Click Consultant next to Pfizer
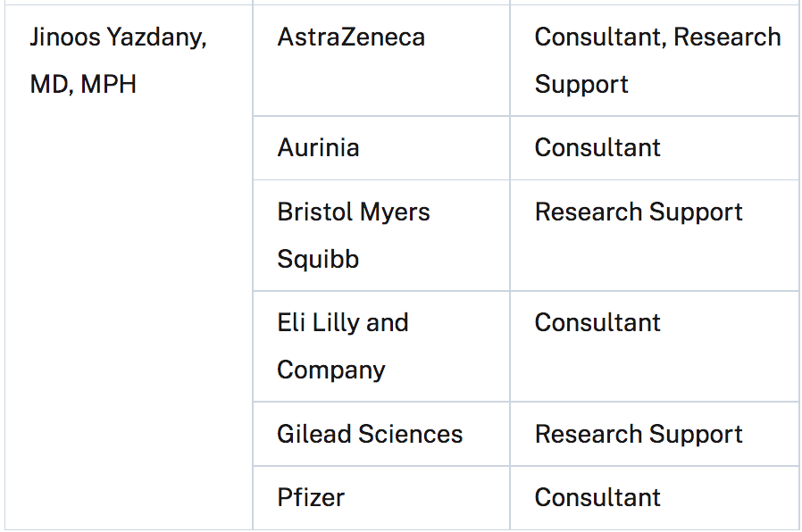The width and height of the screenshot is (802, 532). (x=597, y=498)
